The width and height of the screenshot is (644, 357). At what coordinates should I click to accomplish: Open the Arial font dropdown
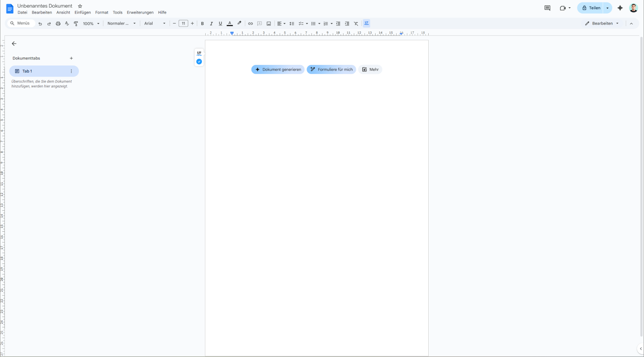(155, 24)
